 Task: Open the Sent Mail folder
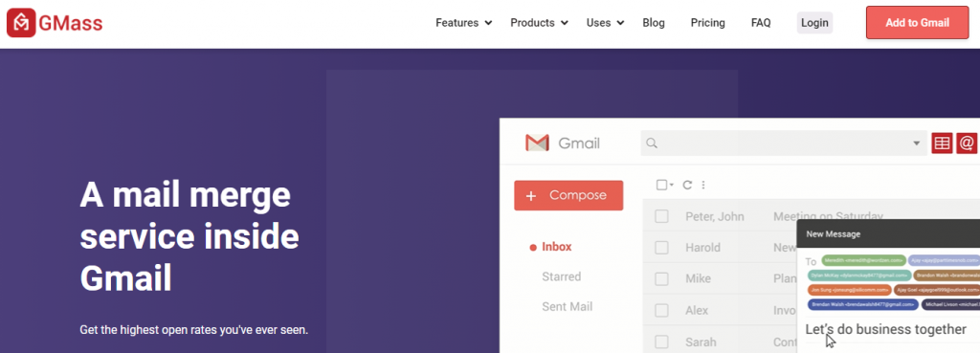pyautogui.click(x=567, y=307)
